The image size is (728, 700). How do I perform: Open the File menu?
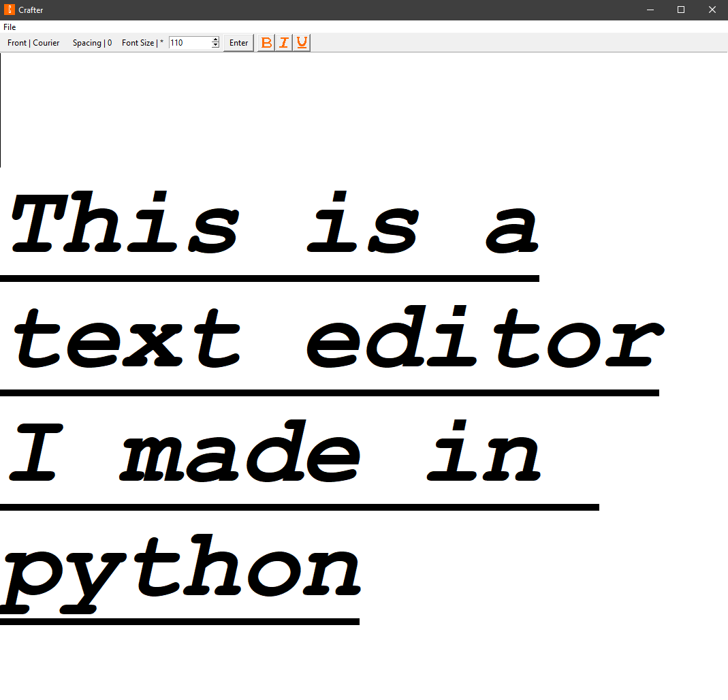coord(10,27)
